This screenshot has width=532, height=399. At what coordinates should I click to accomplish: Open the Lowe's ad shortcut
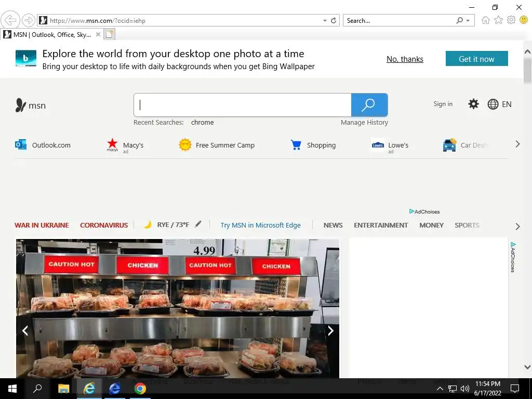[390, 146]
